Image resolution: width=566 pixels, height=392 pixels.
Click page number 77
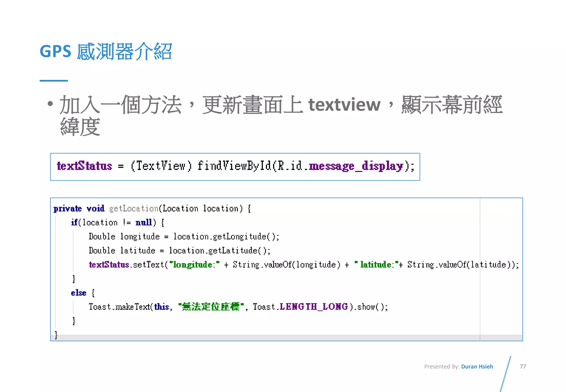coord(523,367)
